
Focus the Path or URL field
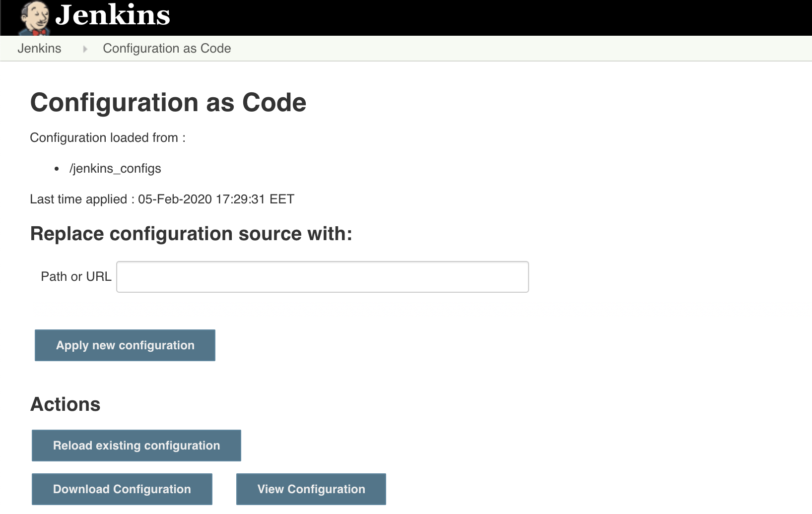[323, 277]
